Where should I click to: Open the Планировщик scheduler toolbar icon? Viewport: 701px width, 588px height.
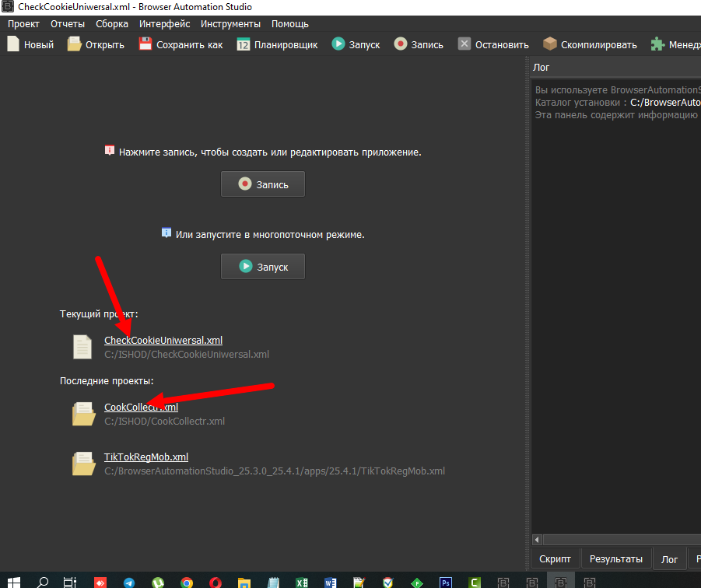(244, 44)
